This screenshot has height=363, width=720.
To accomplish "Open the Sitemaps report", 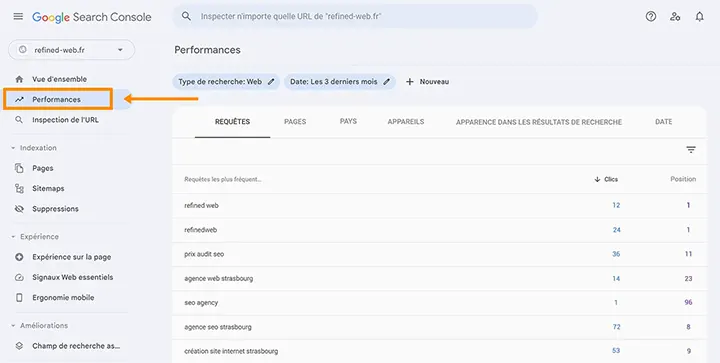I will 48,189.
